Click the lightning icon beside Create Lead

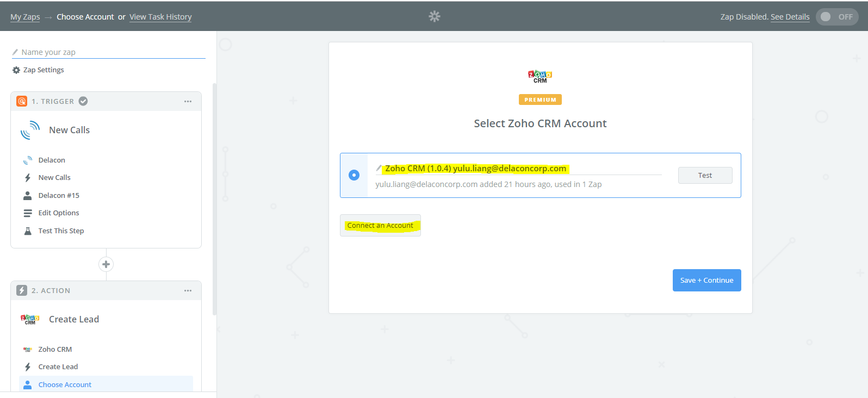(28, 367)
